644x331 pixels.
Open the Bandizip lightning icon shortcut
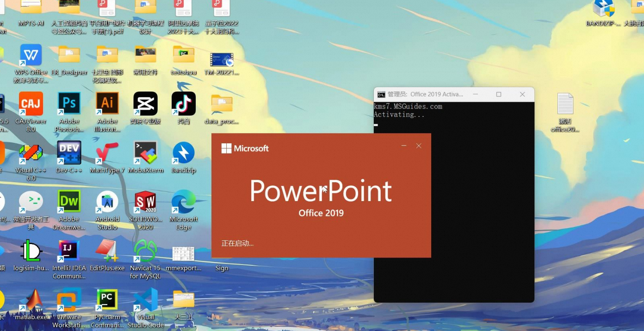[184, 153]
